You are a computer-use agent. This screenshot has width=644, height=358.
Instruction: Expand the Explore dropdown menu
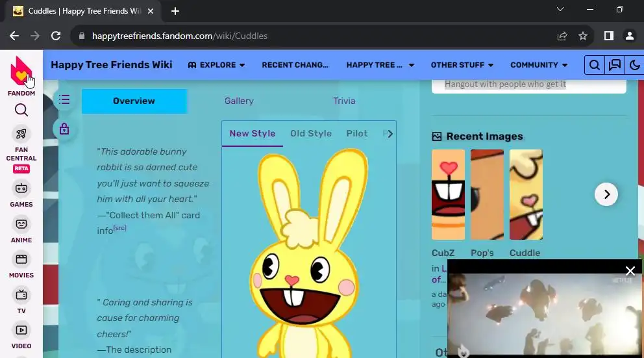[x=216, y=65]
